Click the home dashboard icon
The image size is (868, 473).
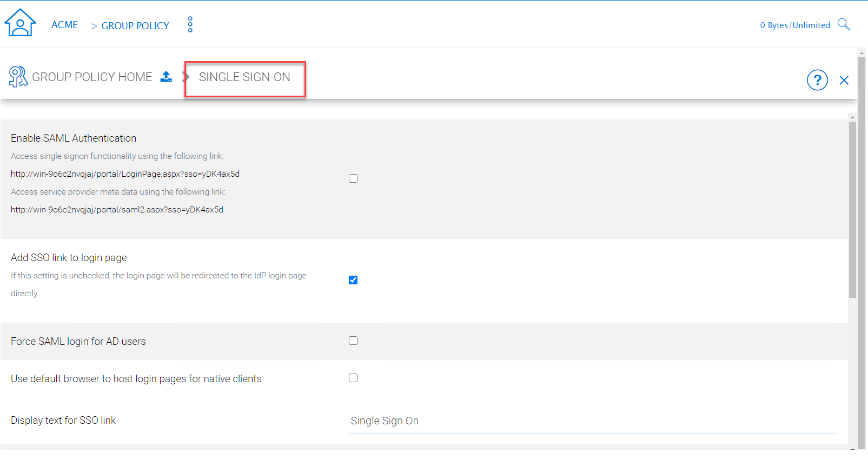[20, 23]
